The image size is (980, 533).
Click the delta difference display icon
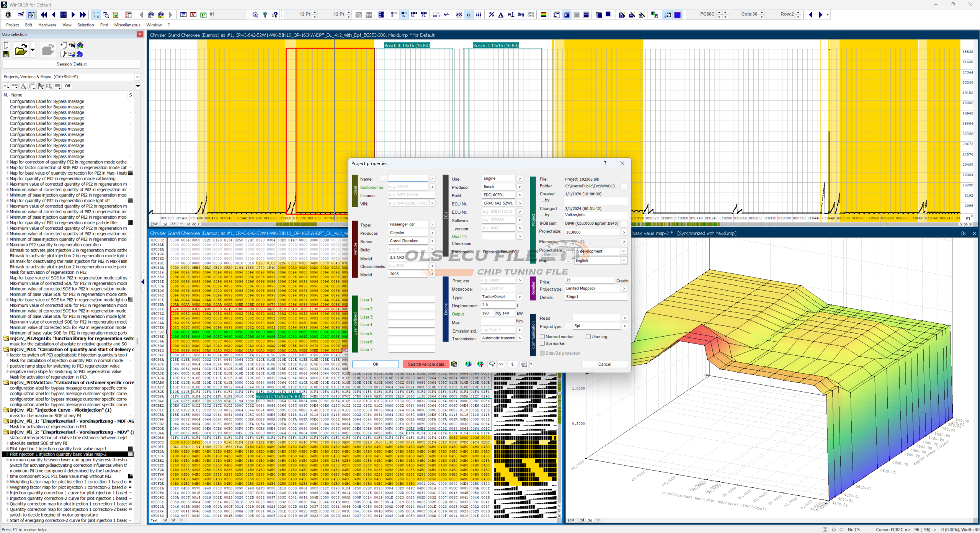501,15
